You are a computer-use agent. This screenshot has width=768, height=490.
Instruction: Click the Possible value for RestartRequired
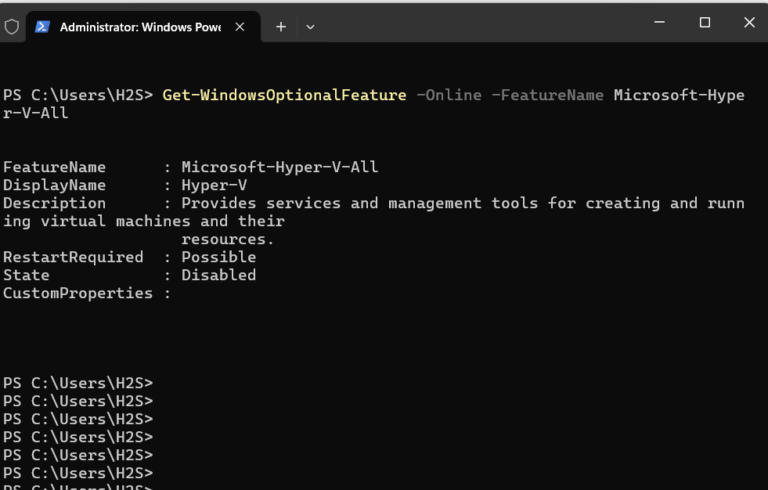pyautogui.click(x=218, y=257)
